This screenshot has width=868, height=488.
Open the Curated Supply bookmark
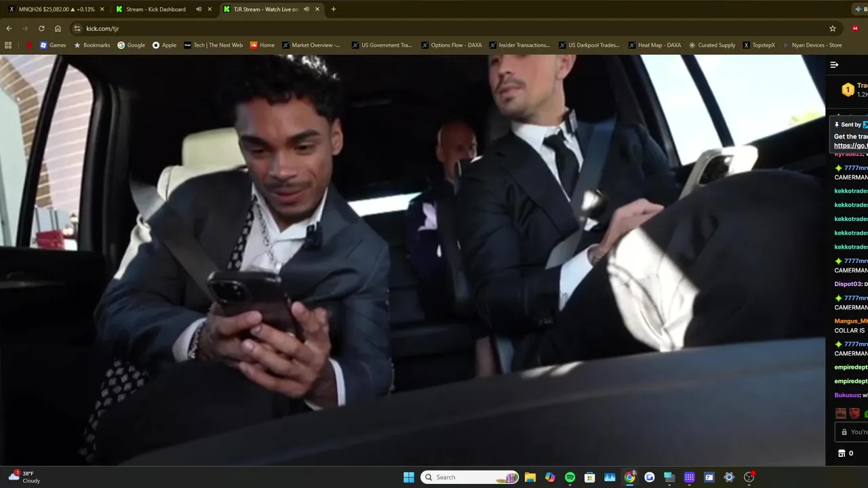[x=711, y=45]
